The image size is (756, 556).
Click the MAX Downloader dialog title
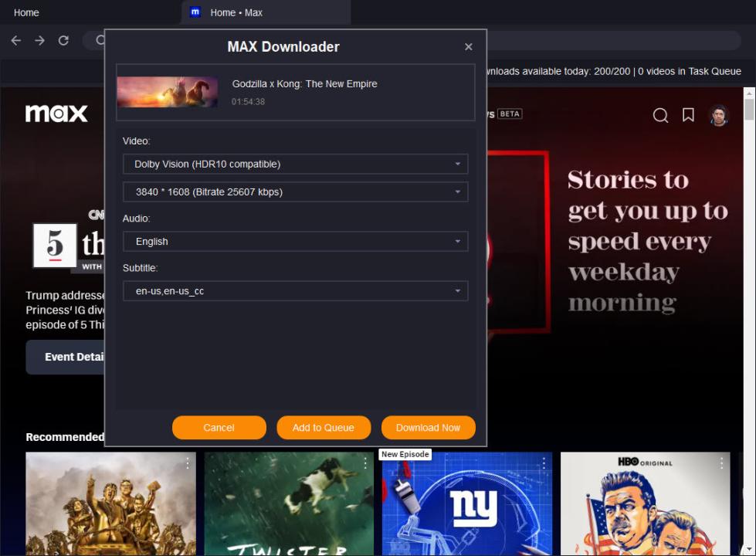coord(283,47)
